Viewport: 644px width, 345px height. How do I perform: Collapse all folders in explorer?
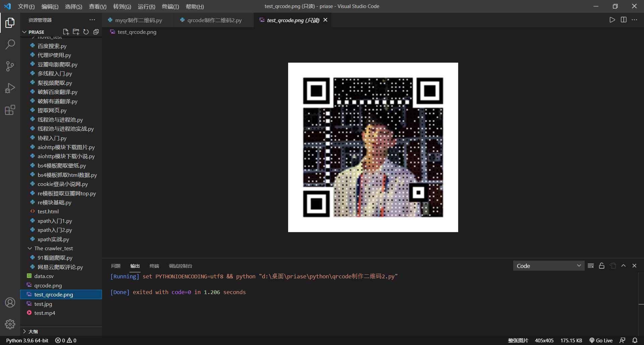pyautogui.click(x=96, y=32)
